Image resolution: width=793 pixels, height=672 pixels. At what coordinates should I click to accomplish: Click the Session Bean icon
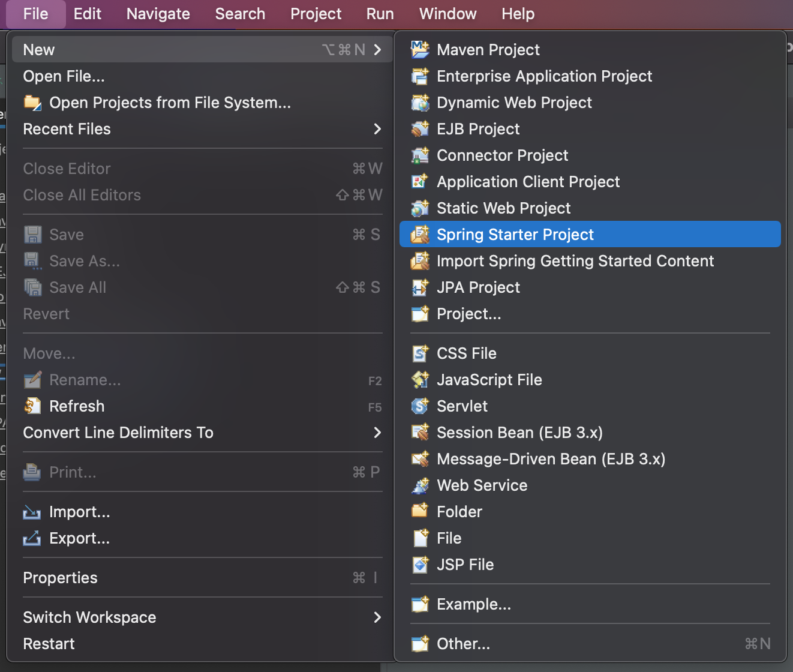click(x=420, y=432)
